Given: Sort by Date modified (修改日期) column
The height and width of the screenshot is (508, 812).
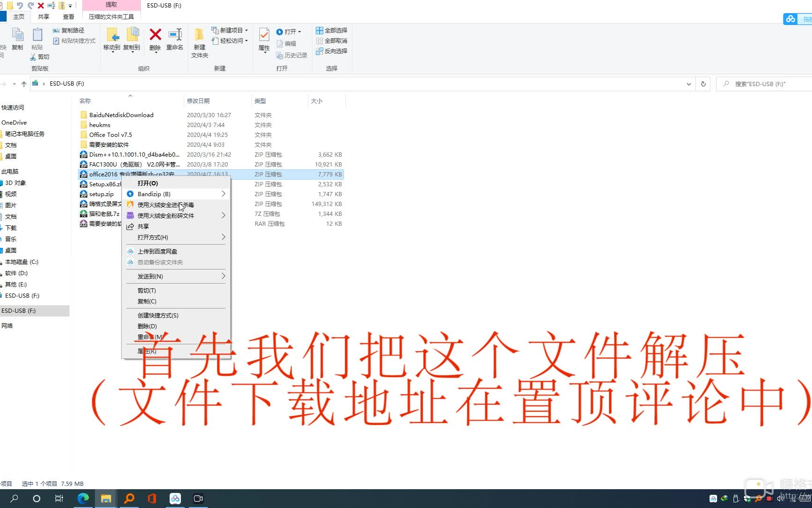Looking at the screenshot, I should pos(198,101).
